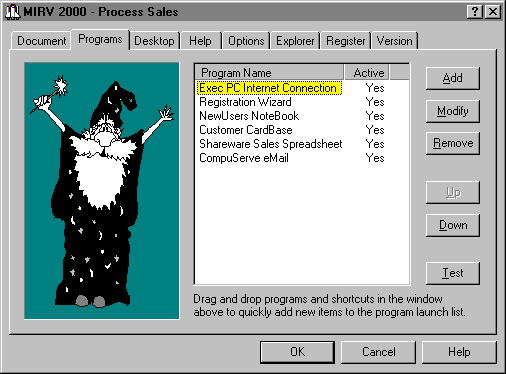Show the Version tab
The width and height of the screenshot is (506, 374).
pyautogui.click(x=394, y=41)
